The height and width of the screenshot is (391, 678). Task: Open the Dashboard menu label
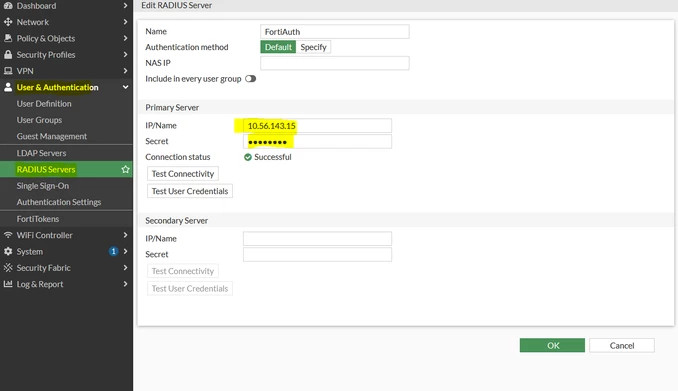[36, 6]
